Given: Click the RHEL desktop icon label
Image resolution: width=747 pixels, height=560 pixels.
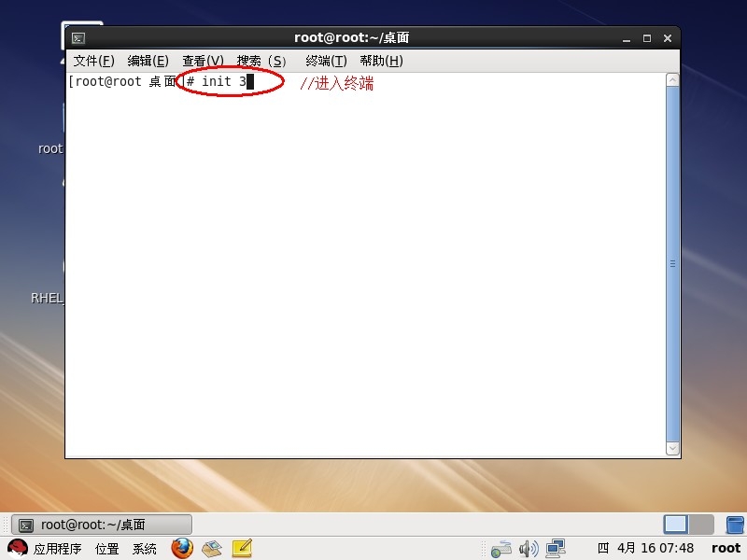Looking at the screenshot, I should 47,298.
